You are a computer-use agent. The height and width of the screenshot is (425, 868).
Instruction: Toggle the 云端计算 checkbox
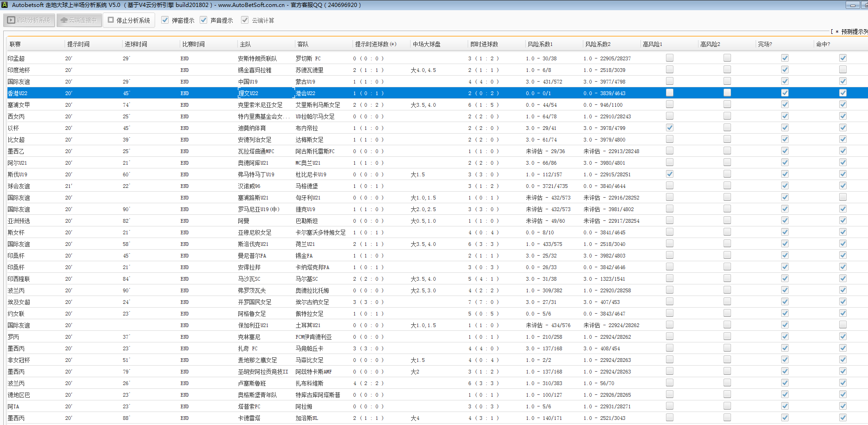pos(245,20)
